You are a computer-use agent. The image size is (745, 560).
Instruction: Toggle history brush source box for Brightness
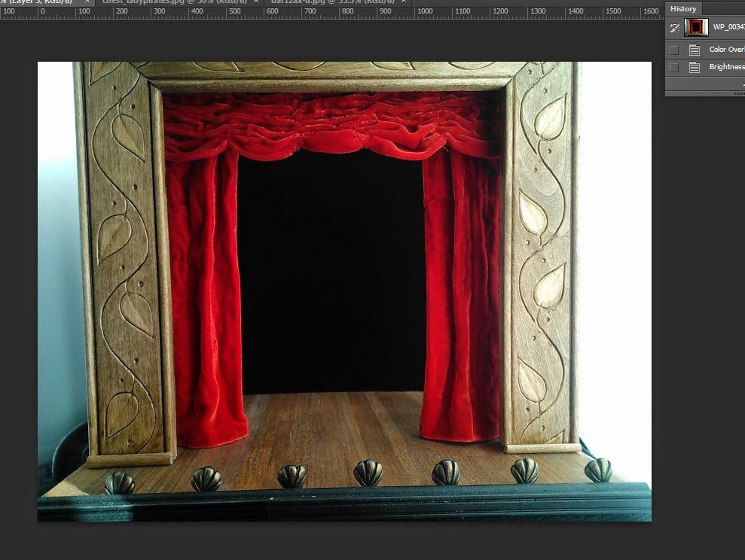point(673,68)
